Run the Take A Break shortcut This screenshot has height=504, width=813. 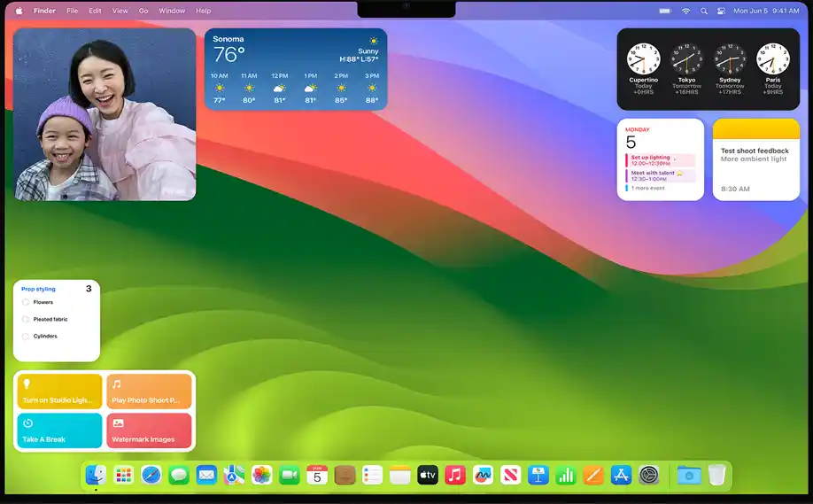point(59,430)
